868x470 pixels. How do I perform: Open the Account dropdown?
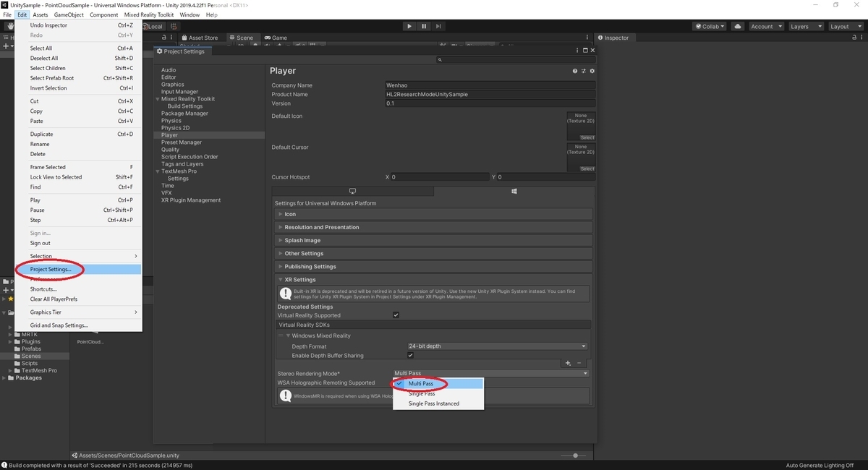[766, 26]
